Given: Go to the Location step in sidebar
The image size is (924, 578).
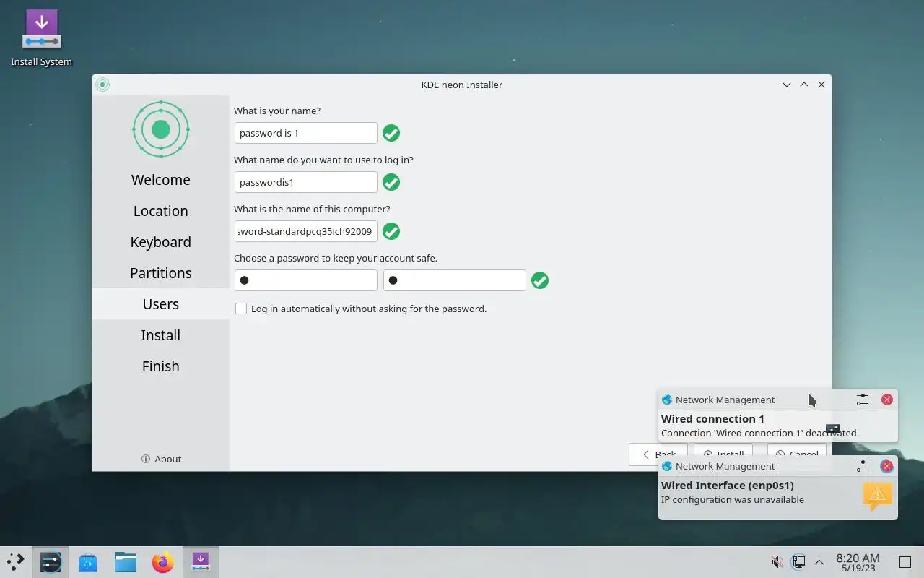Looking at the screenshot, I should coord(161,211).
